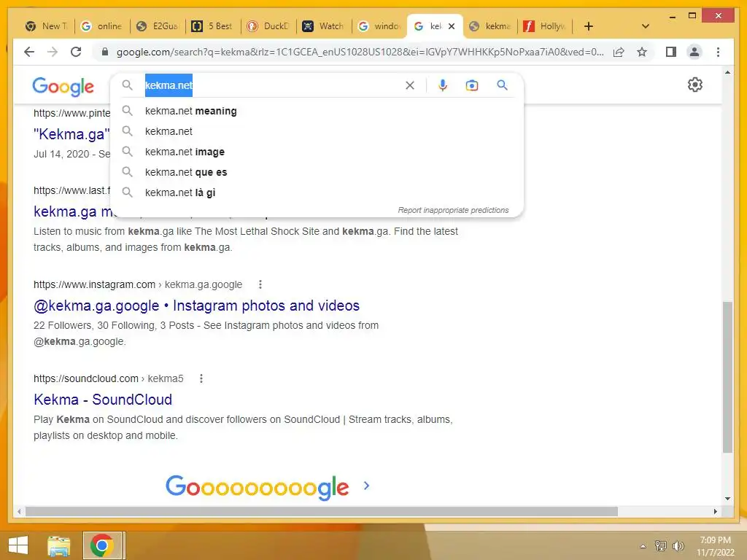Screen dimensions: 747x560
Task: Select the plain kekma.net suggestion
Action: point(317,131)
